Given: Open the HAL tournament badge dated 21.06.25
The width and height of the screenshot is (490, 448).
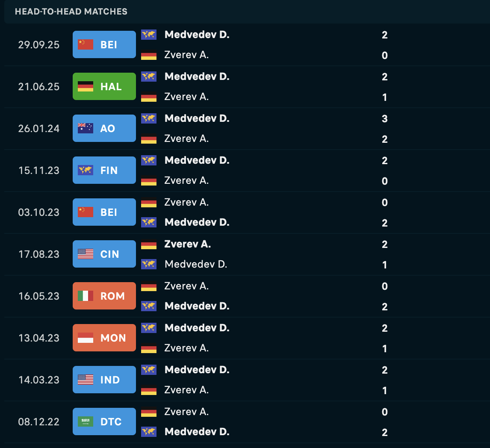Looking at the screenshot, I should pos(104,86).
